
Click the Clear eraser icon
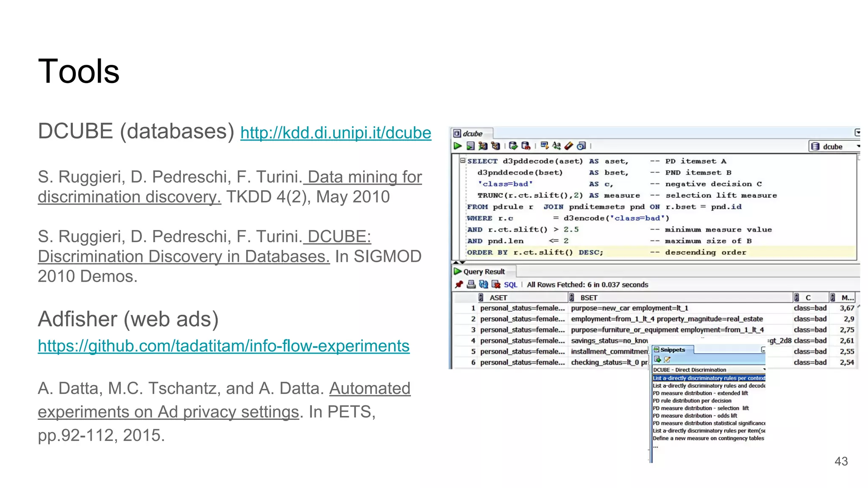[x=569, y=146]
